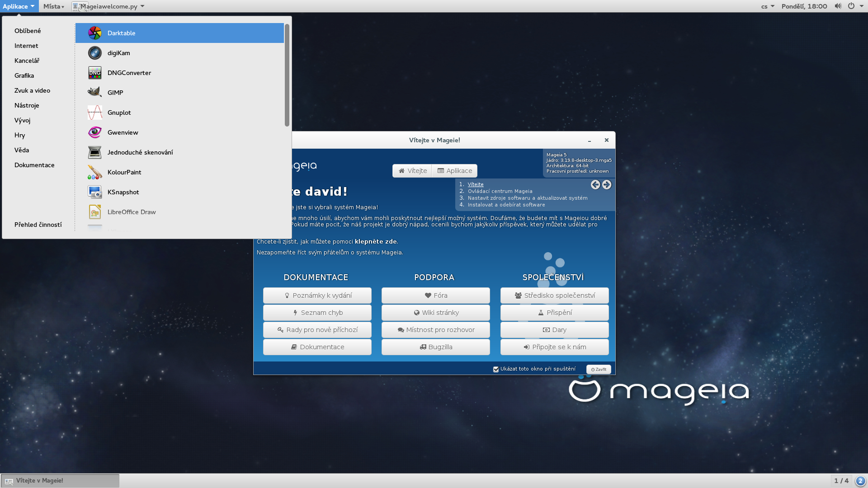Open the Aplikace menu dropdown

[19, 6]
